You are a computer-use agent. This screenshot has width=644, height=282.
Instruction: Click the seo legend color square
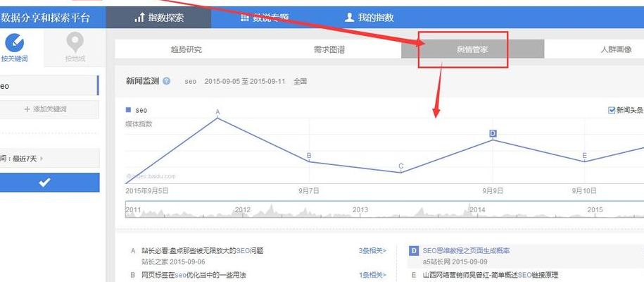[128, 110]
